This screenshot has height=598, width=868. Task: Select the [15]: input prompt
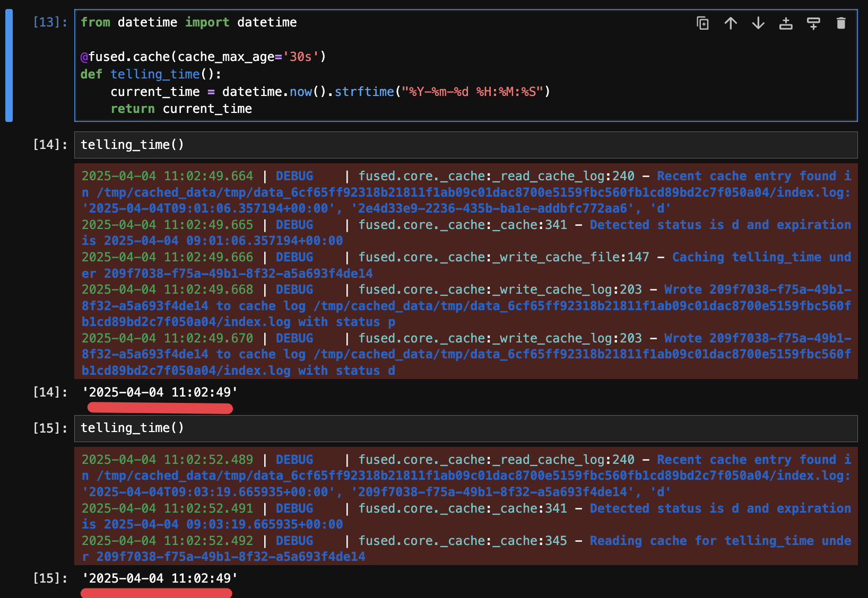[50, 428]
